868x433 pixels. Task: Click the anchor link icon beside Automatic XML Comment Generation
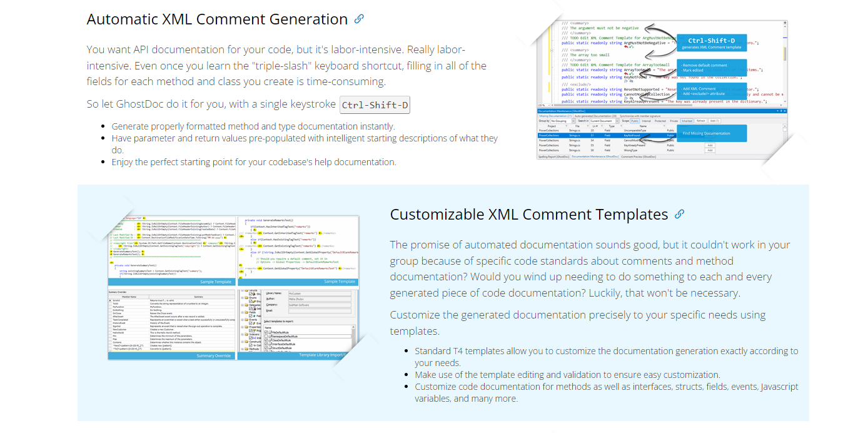click(359, 19)
